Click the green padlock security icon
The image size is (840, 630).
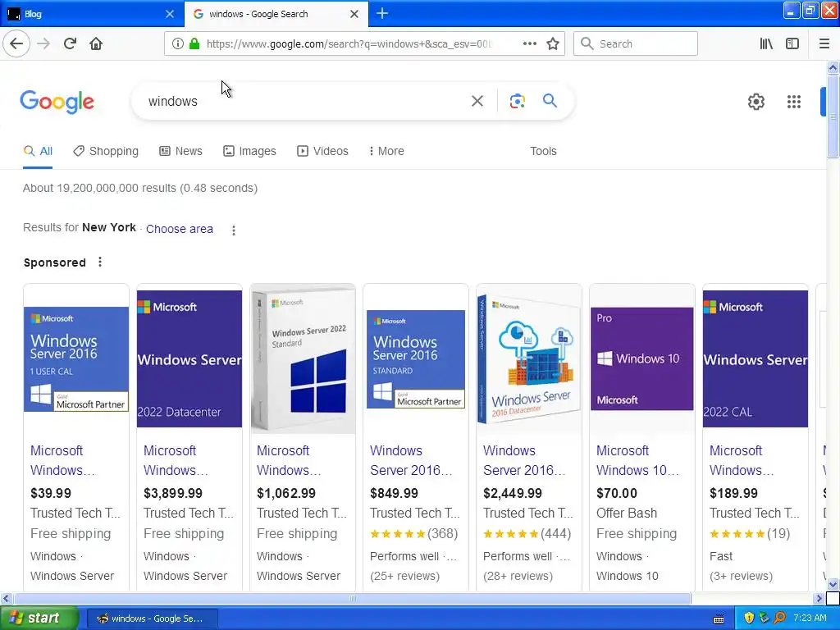tap(194, 44)
